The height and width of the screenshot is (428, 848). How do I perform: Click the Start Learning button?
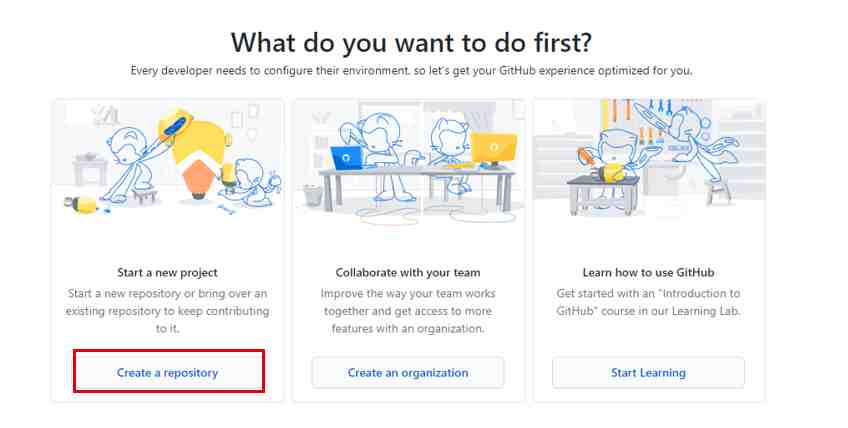click(648, 372)
